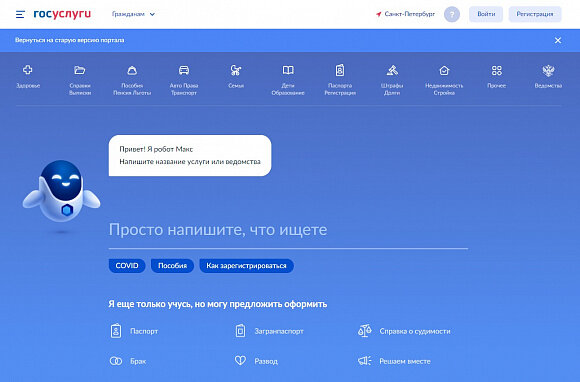580x382 pixels.
Task: Select the COVID suggestion chip
Action: 127,266
